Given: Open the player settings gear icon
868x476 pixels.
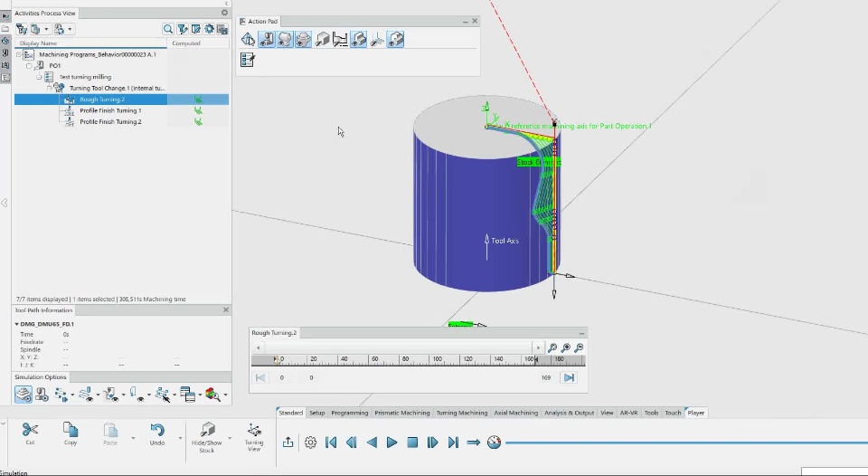Looking at the screenshot, I should pyautogui.click(x=310, y=443).
